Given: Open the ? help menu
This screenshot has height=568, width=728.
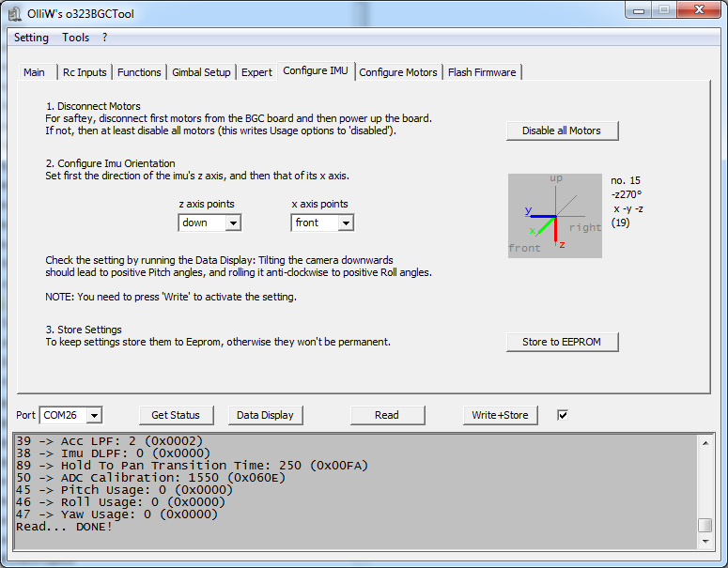Looking at the screenshot, I should pos(105,38).
